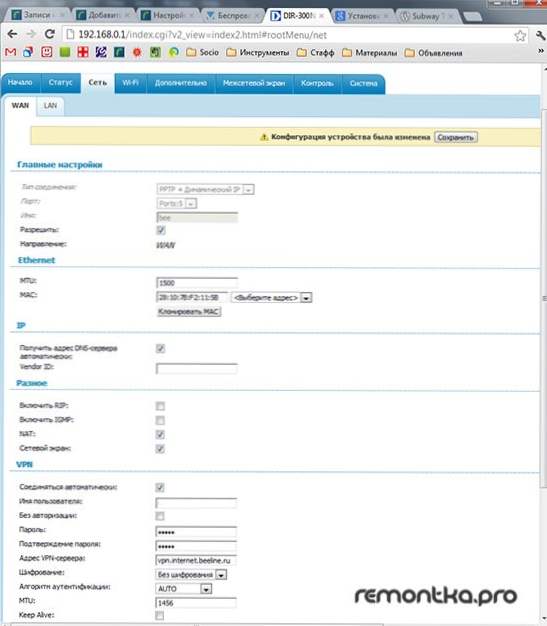Click the Сохранить save button

[x=456, y=137]
